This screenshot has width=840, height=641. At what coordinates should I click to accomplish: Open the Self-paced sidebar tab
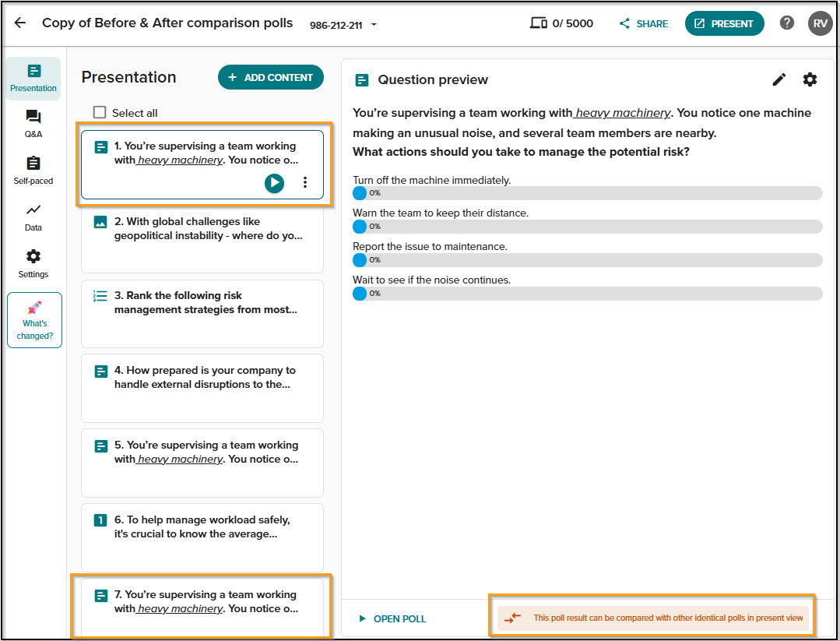click(33, 171)
